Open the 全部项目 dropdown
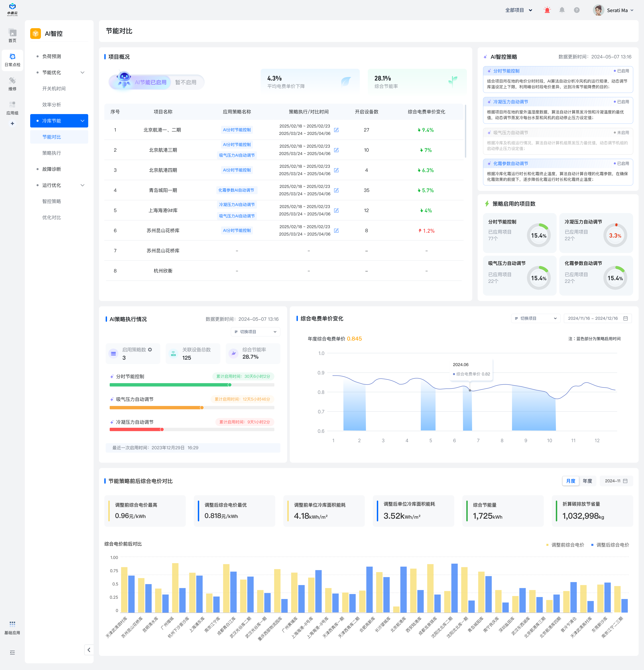This screenshot has width=644, height=670. [518, 10]
